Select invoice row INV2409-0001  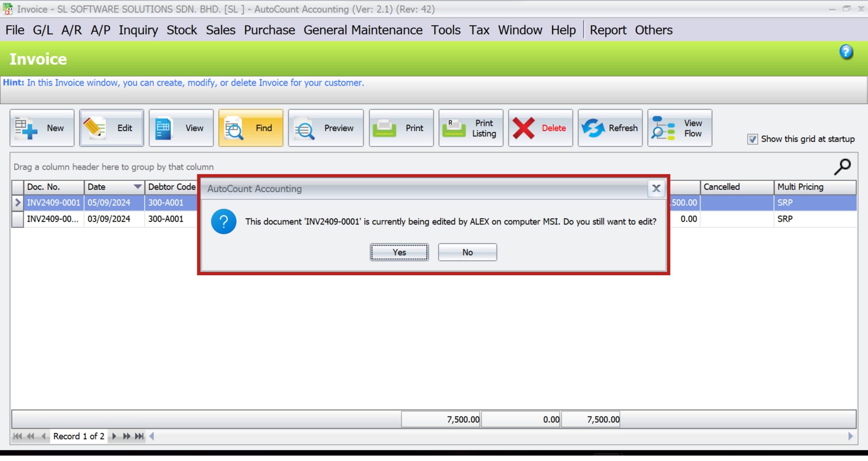click(54, 202)
